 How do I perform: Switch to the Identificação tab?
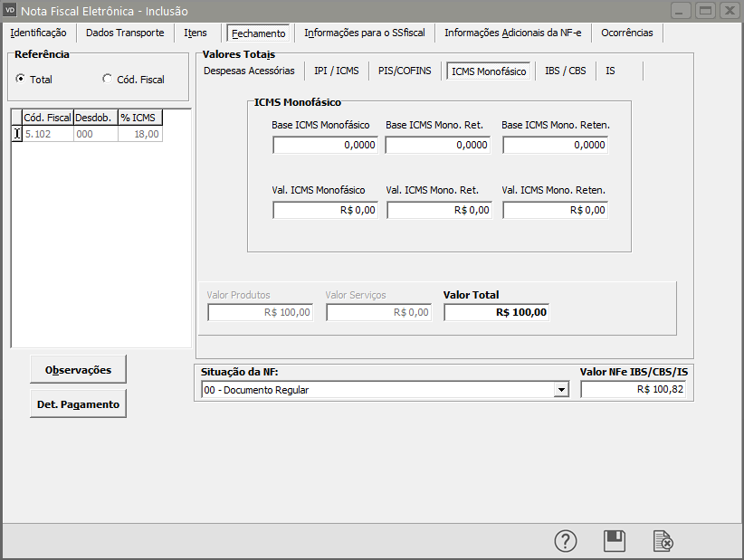coord(38,33)
